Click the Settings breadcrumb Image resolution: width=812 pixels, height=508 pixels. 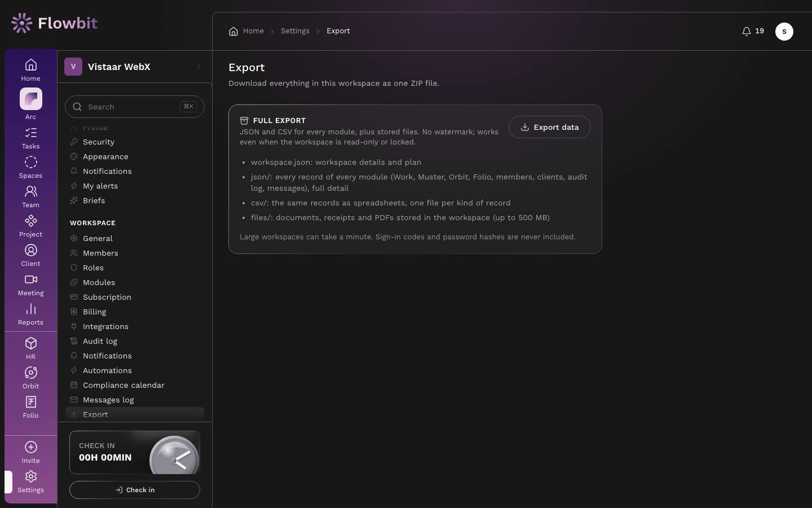pos(295,31)
